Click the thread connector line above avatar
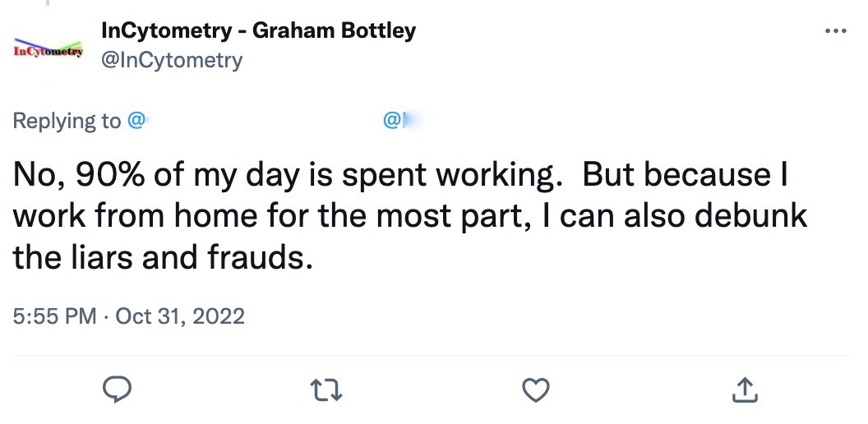 (x=48, y=2)
